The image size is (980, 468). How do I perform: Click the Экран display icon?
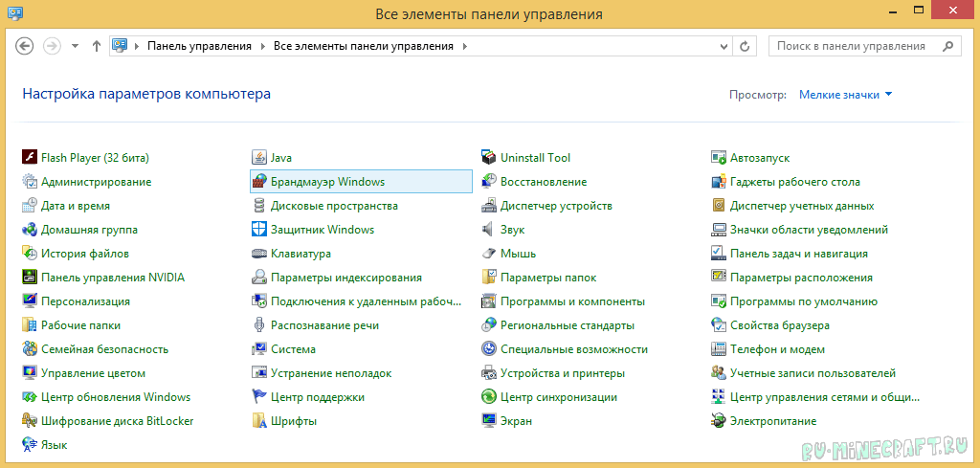tap(489, 421)
